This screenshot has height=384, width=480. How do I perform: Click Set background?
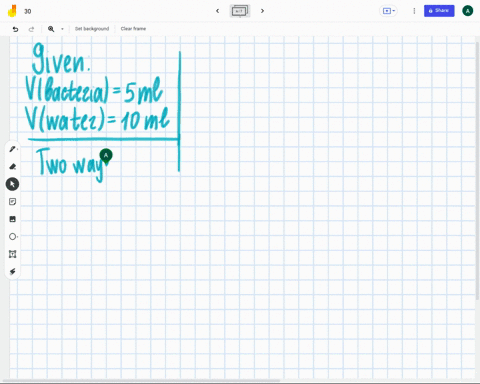pos(92,29)
